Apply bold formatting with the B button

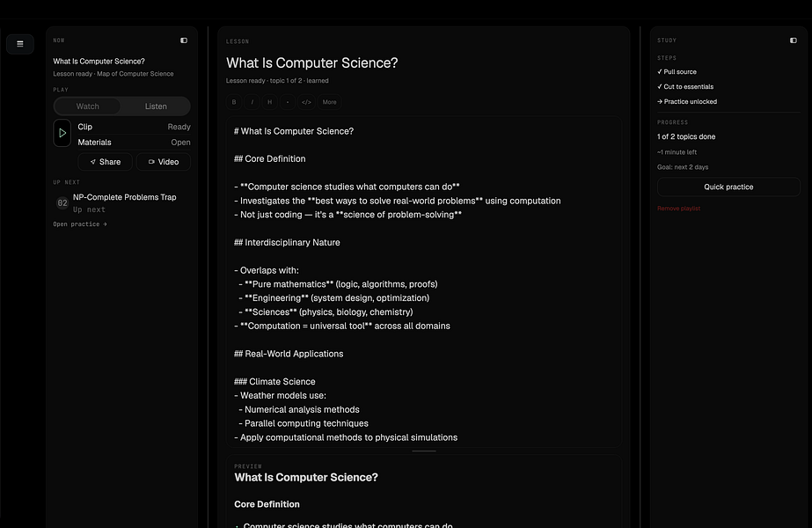click(x=234, y=102)
